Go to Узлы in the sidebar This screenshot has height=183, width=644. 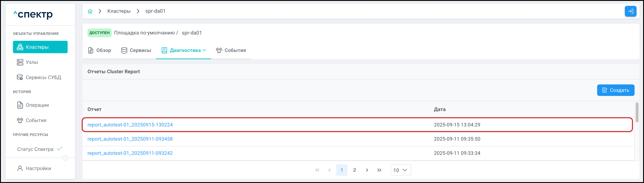32,62
